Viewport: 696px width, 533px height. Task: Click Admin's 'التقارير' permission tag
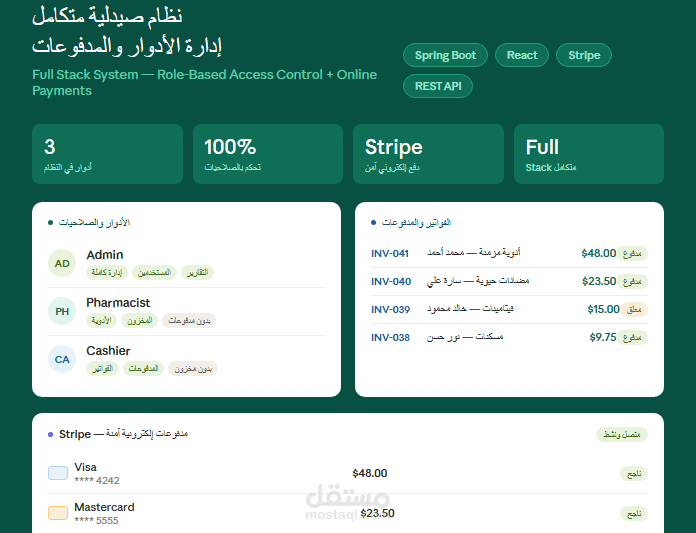tap(198, 272)
